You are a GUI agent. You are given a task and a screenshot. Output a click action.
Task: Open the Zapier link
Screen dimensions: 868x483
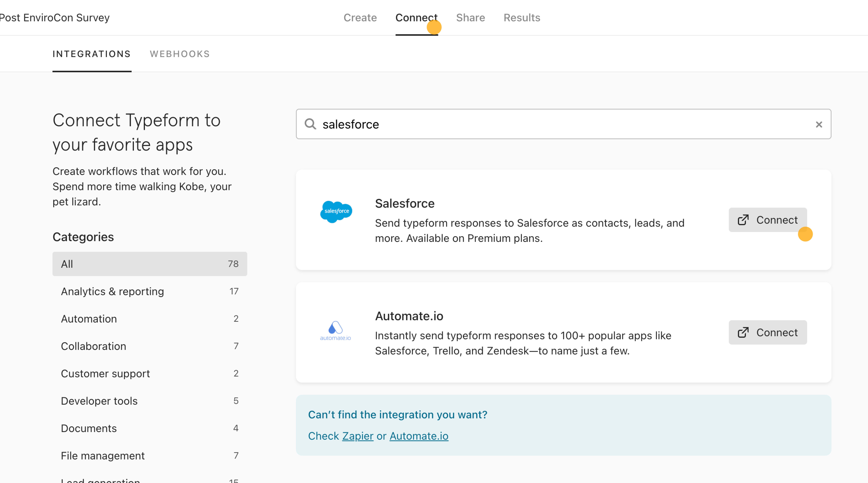358,436
